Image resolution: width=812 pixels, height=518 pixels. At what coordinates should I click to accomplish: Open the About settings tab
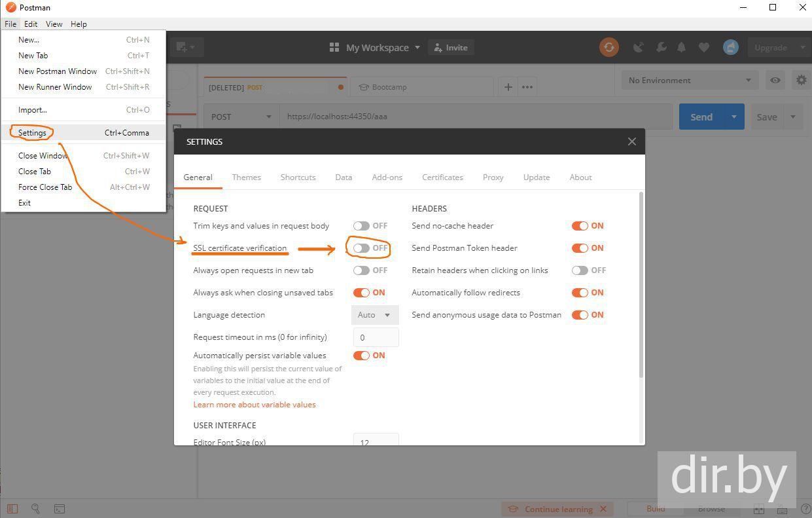coord(580,177)
